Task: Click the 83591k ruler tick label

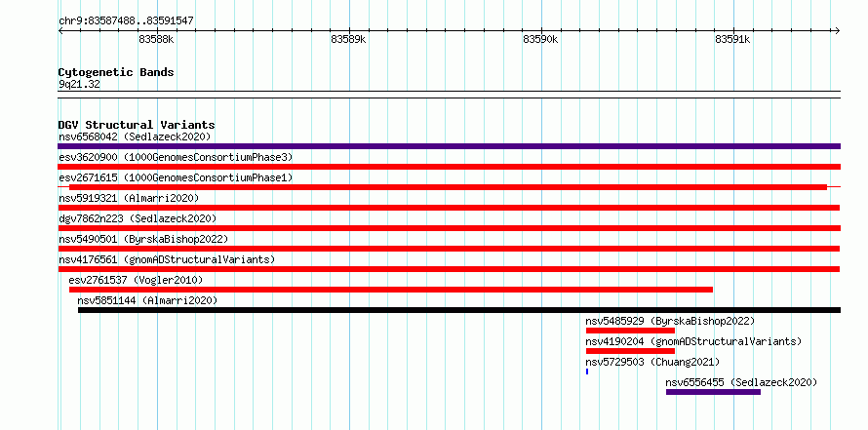Action: point(732,39)
